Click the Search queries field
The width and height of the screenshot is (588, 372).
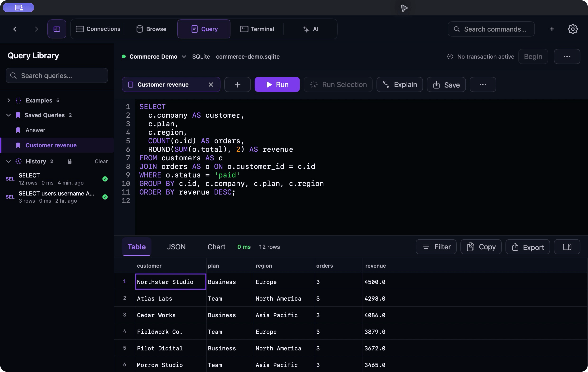coord(57,75)
